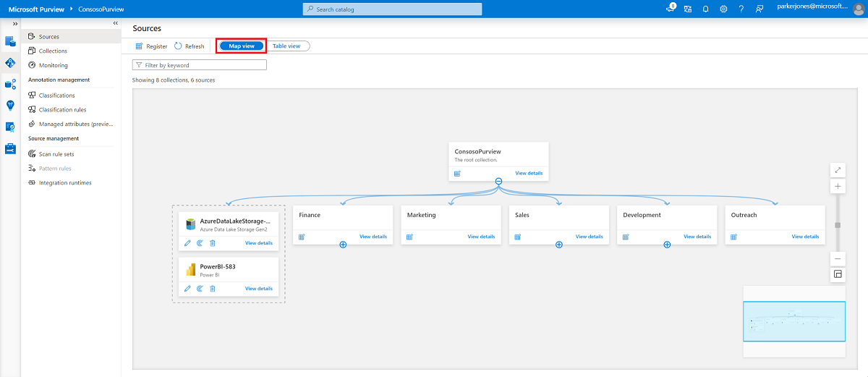The width and height of the screenshot is (868, 377).
Task: Open grid icon on Finance card
Action: [x=302, y=237]
